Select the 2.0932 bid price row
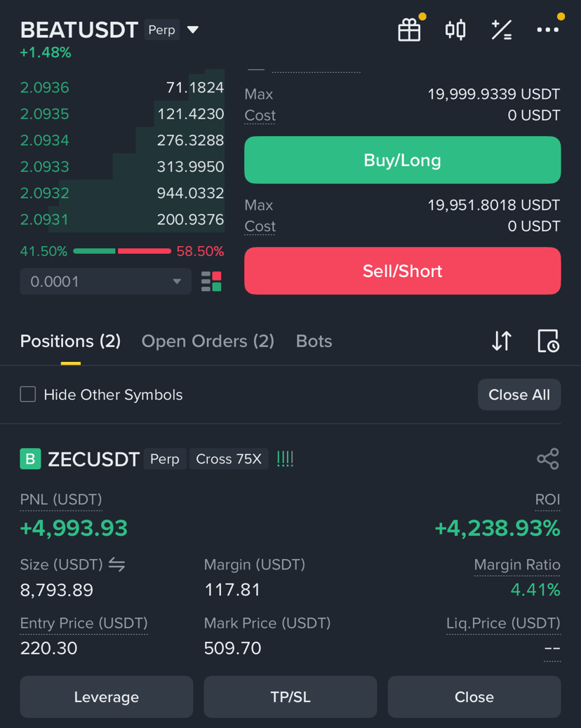The image size is (581, 728). click(x=122, y=193)
